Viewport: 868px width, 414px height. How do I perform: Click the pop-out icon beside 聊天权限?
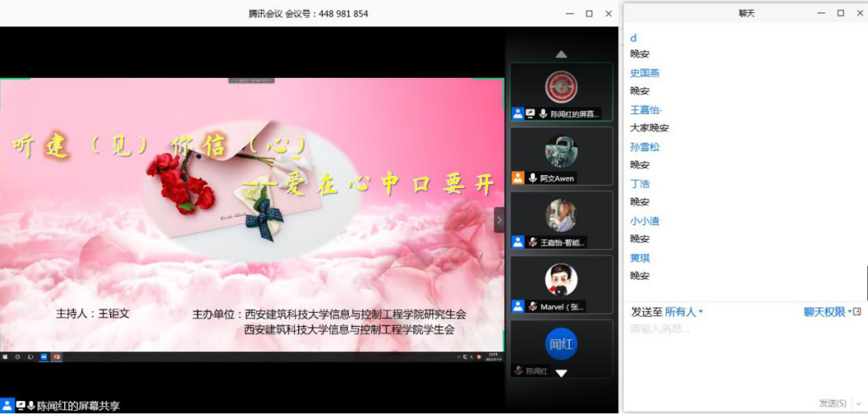click(857, 312)
